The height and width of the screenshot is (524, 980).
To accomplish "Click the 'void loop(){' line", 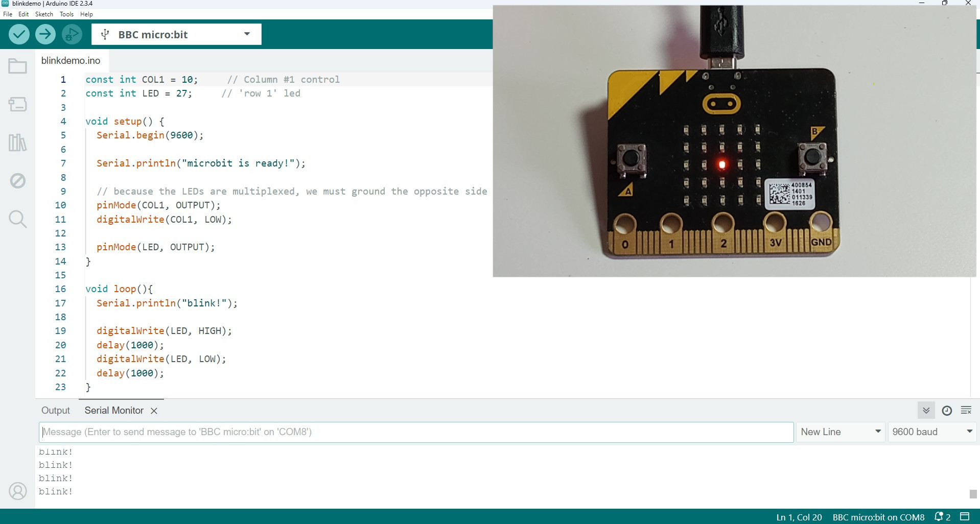I will (x=119, y=289).
